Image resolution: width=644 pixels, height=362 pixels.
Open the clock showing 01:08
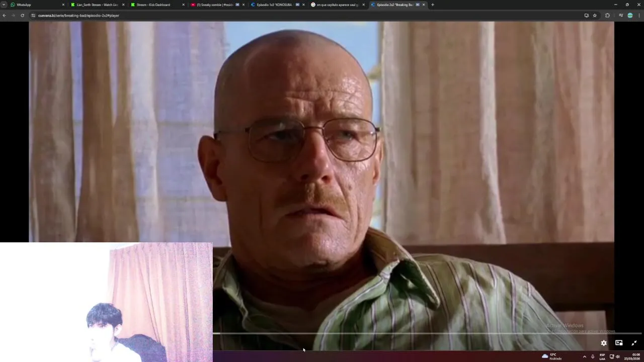[x=633, y=356]
